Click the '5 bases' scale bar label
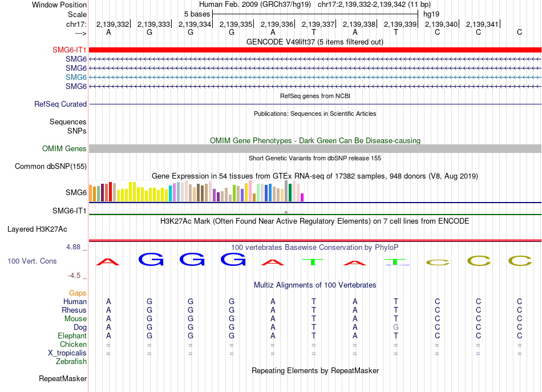The image size is (542, 392). click(x=197, y=14)
